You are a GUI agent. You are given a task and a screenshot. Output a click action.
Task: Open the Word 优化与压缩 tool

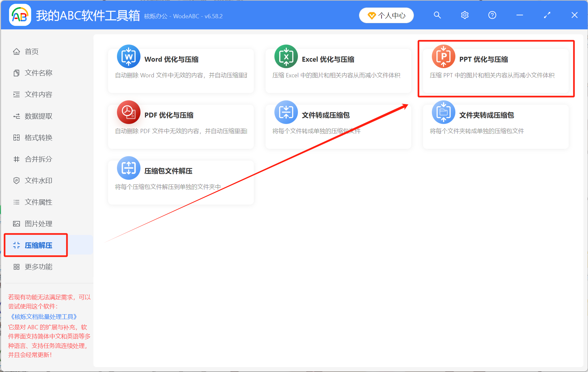pos(181,70)
